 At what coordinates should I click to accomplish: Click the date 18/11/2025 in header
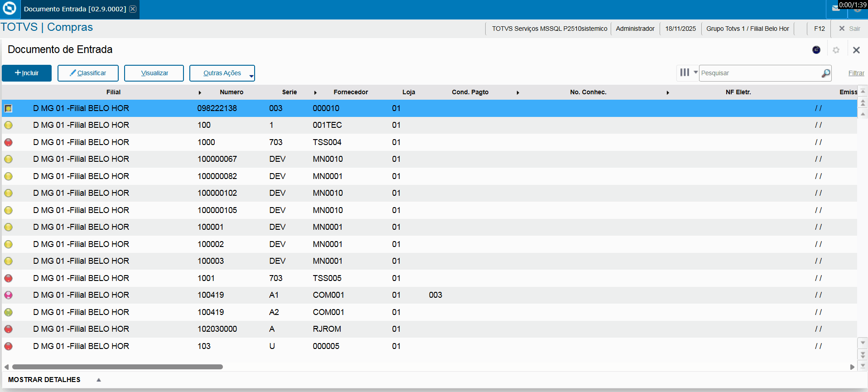click(680, 29)
